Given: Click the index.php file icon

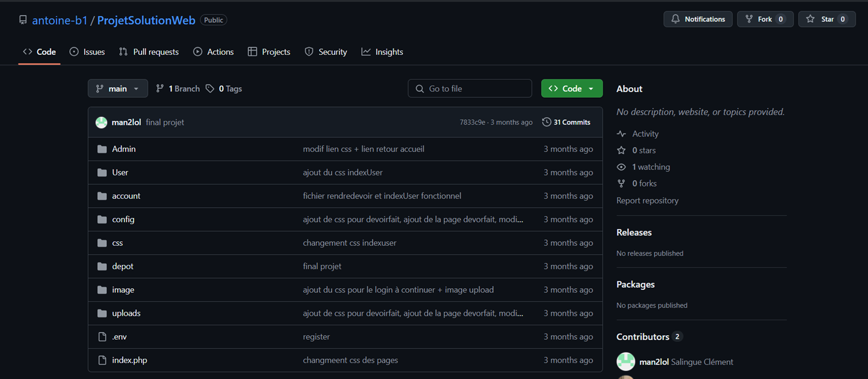Looking at the screenshot, I should point(102,360).
